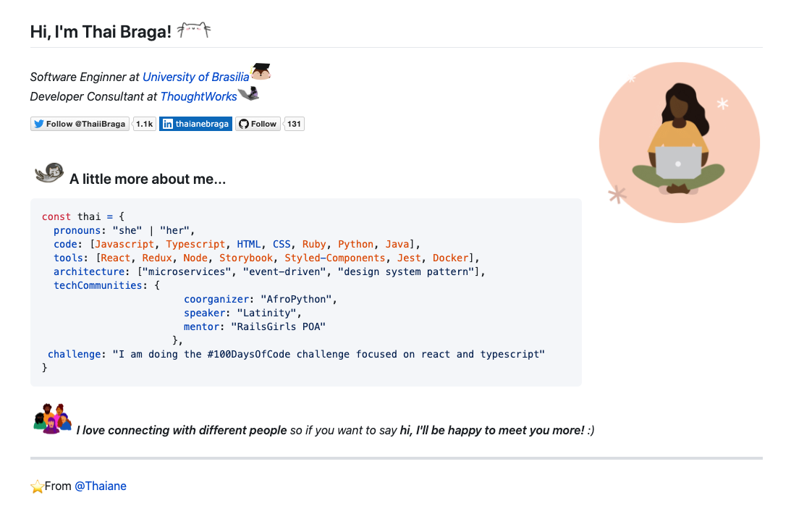Image resolution: width=812 pixels, height=506 pixels.
Task: Click the 131 GitHub follower counter
Action: coord(294,123)
